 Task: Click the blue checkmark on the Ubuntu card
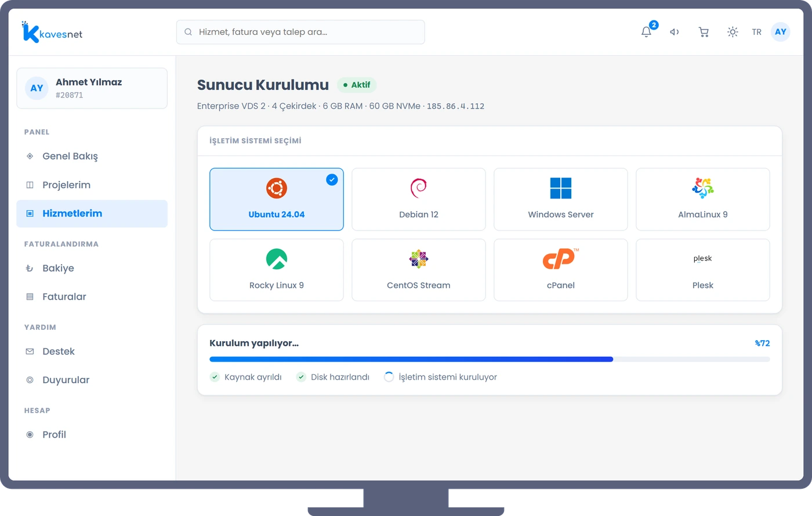(332, 180)
